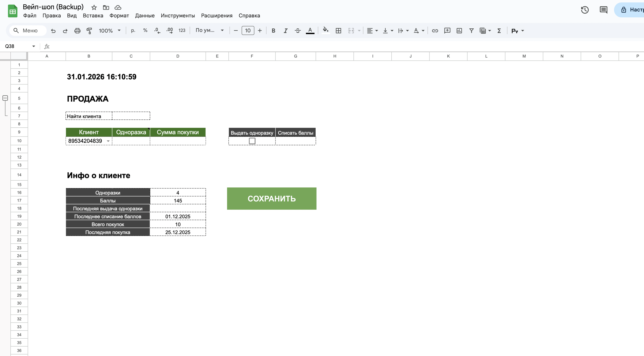
Task: Click the print icon in toolbar
Action: click(x=77, y=31)
